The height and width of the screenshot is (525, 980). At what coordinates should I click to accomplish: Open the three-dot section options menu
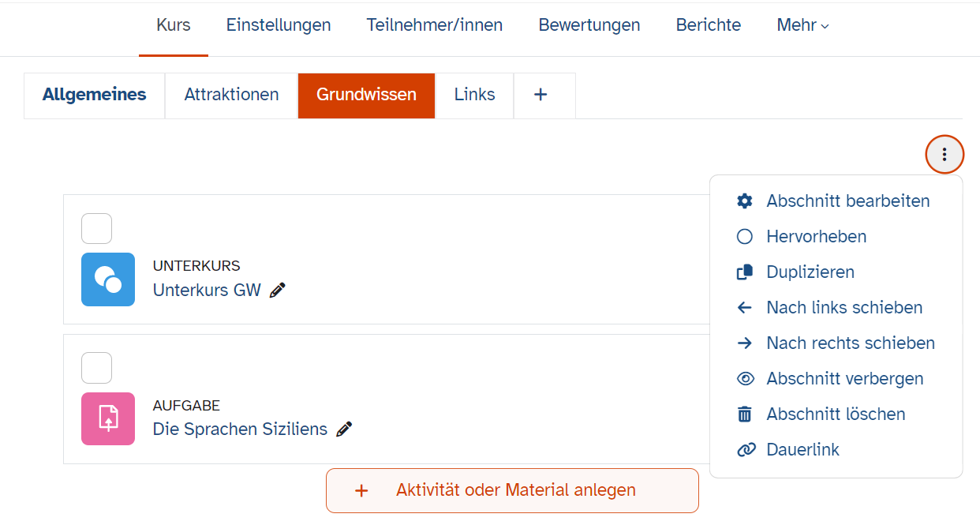click(944, 154)
